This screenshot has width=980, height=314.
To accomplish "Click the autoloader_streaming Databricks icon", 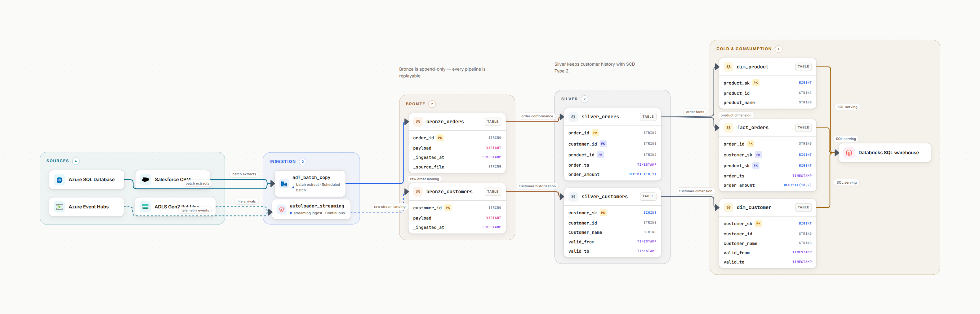I will coord(282,209).
